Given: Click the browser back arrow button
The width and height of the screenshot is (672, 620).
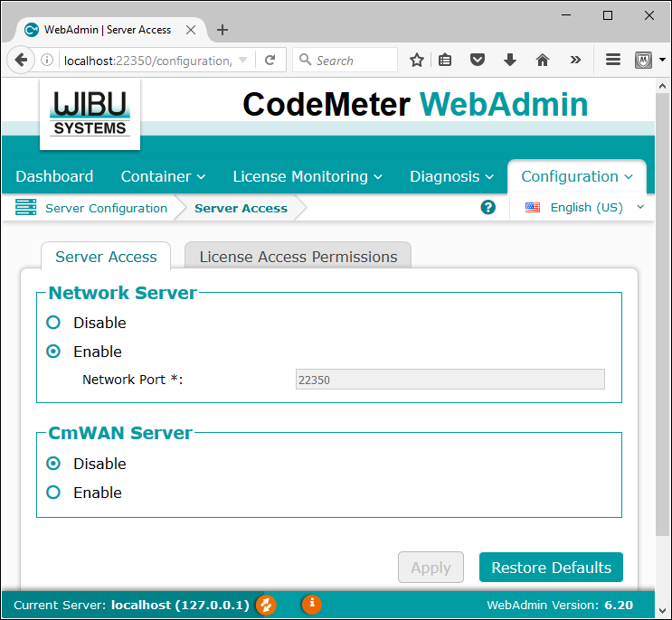Looking at the screenshot, I should click(x=21, y=60).
